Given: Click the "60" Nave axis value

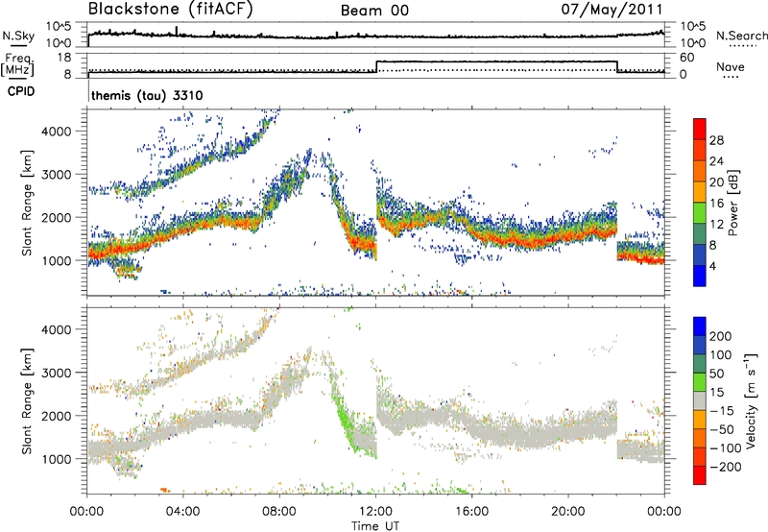Looking at the screenshot, I should (x=687, y=58).
